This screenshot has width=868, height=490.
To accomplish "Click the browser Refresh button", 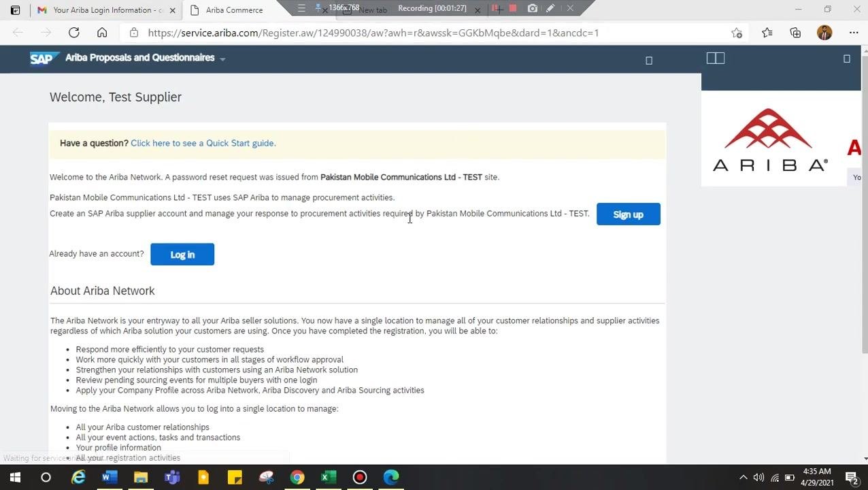I will tap(74, 33).
